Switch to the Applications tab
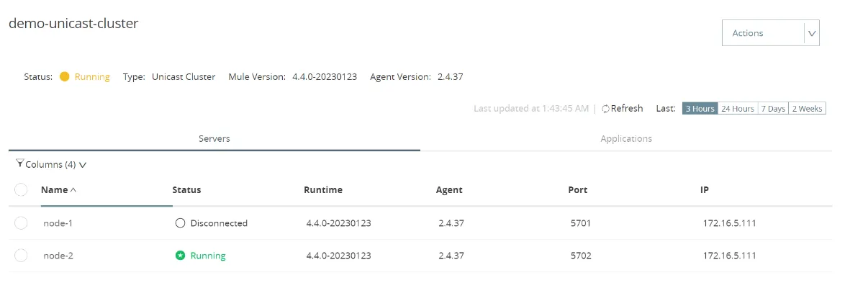The height and width of the screenshot is (283, 868). click(x=626, y=138)
